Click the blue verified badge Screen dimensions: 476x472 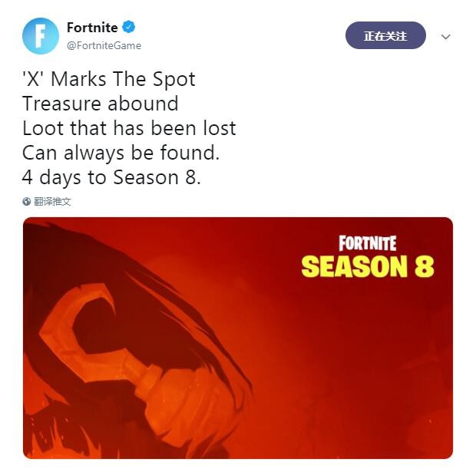129,28
